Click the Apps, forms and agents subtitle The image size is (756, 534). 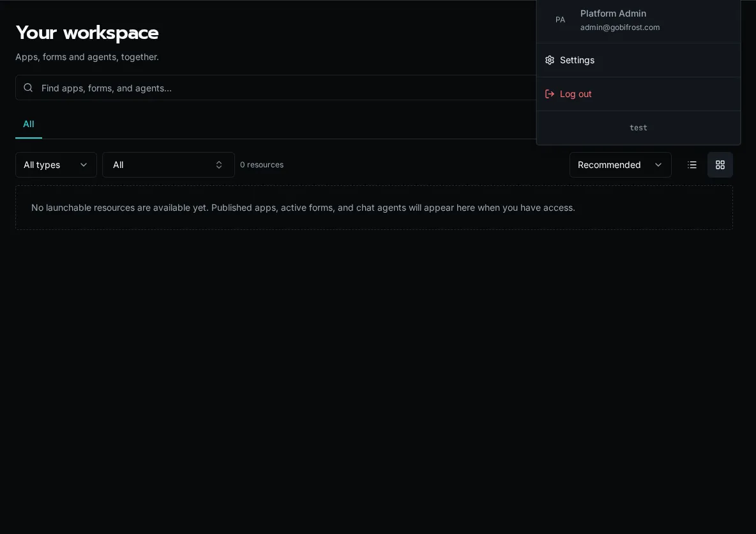coord(87,57)
